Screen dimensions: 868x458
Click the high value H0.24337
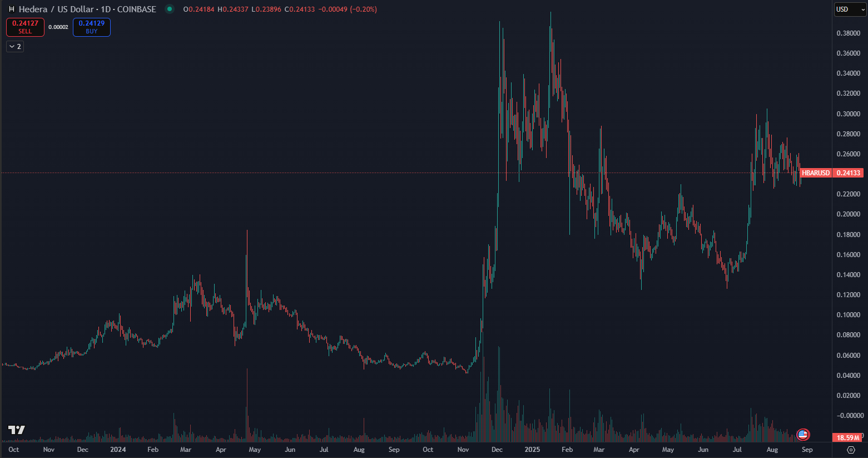point(233,9)
